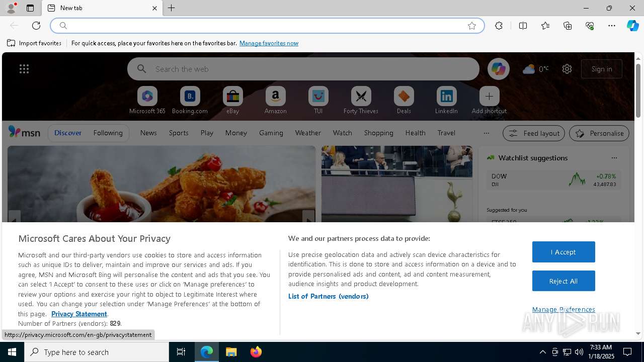Open Forty Thieves shortcut
This screenshot has width=644, height=362.
tap(361, 101)
